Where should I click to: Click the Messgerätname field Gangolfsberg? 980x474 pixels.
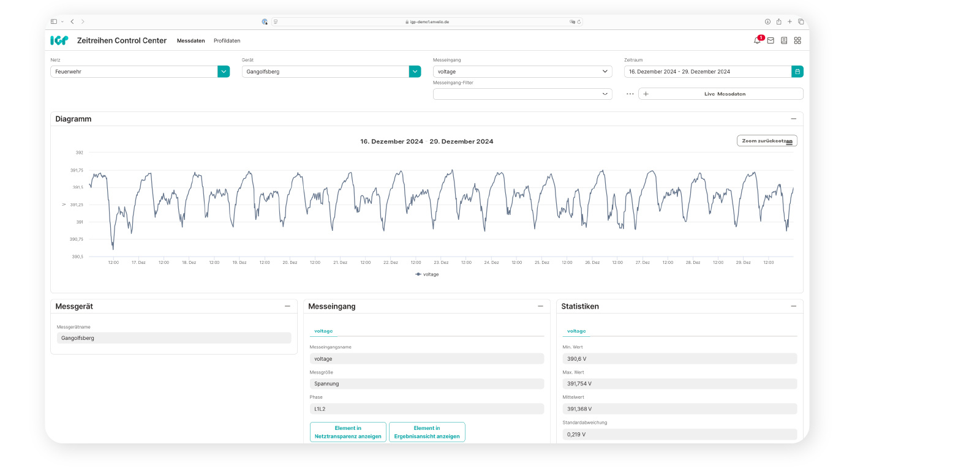pos(174,338)
